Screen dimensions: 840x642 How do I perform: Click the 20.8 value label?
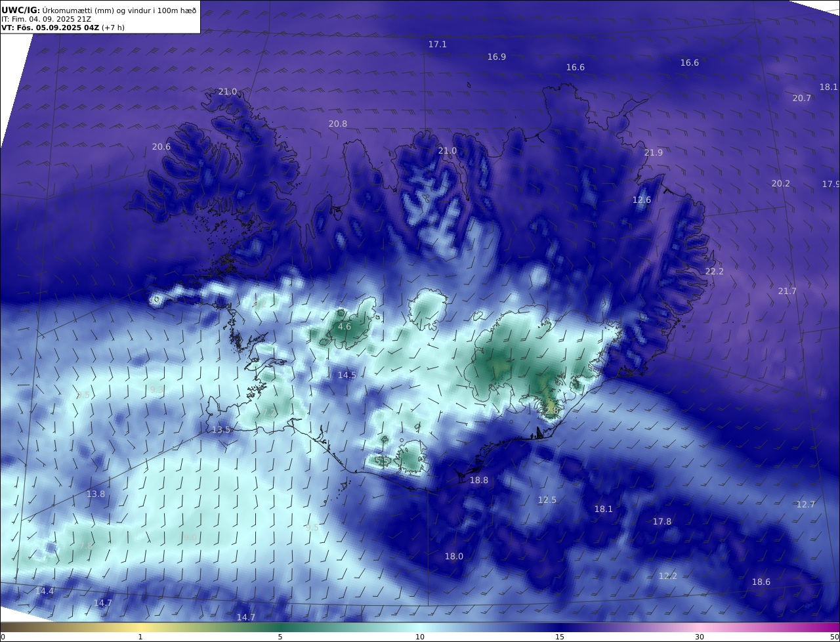338,124
